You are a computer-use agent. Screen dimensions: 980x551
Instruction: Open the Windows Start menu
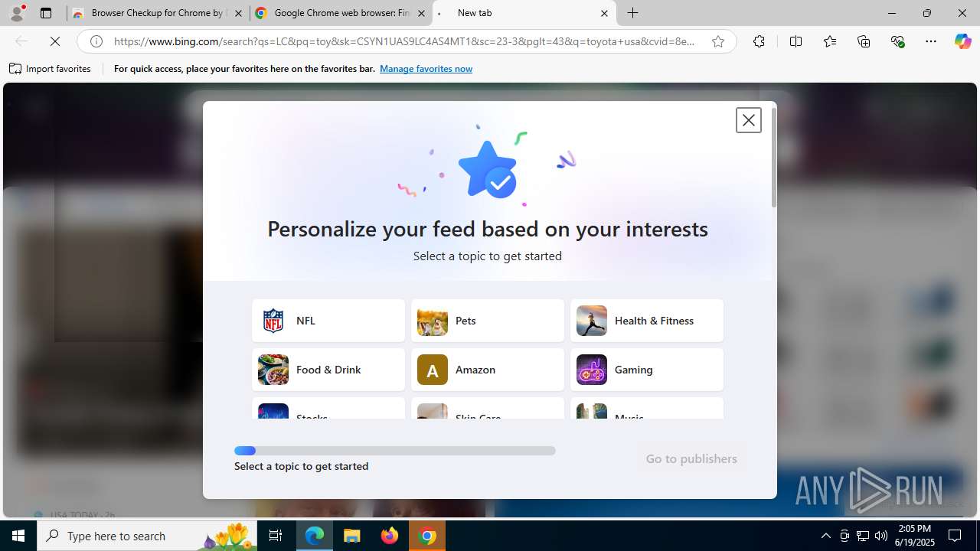tap(18, 536)
